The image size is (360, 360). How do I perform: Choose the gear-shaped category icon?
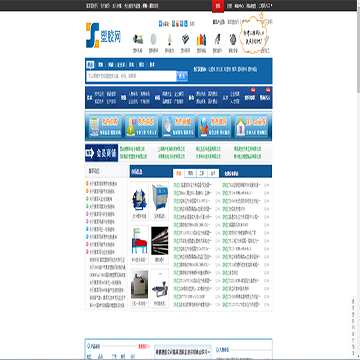(232, 39)
